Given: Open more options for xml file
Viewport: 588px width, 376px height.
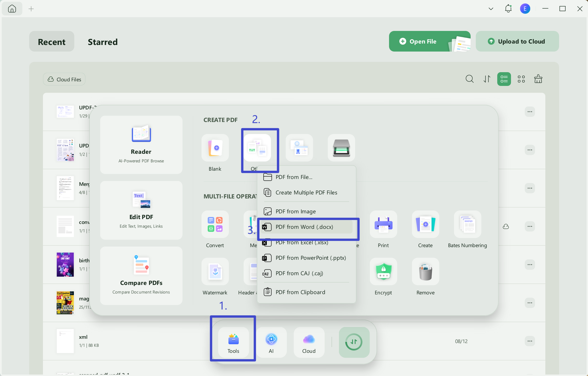Looking at the screenshot, I should click(530, 341).
